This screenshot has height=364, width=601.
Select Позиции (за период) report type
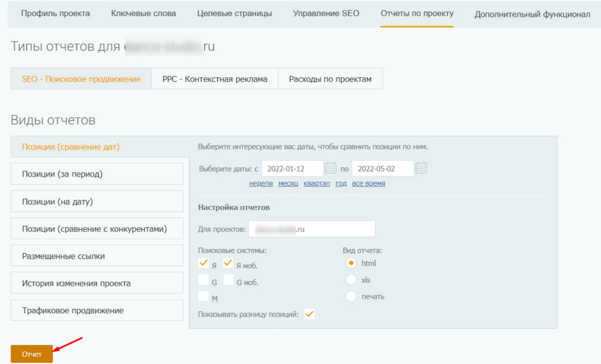(x=97, y=174)
